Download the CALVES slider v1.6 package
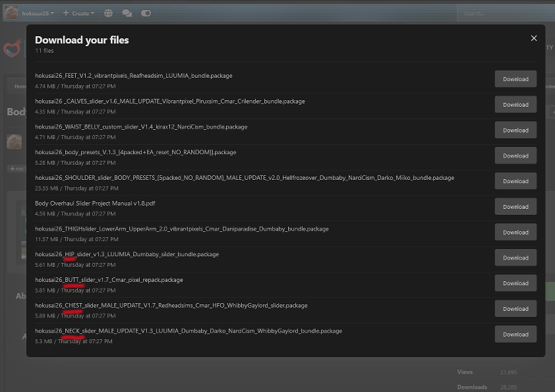This screenshot has height=392, width=555. pos(515,104)
